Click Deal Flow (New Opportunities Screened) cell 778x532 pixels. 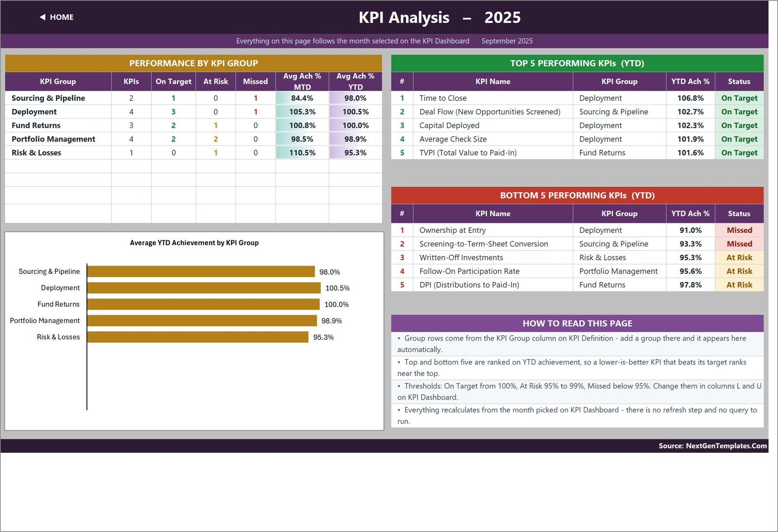pos(493,112)
